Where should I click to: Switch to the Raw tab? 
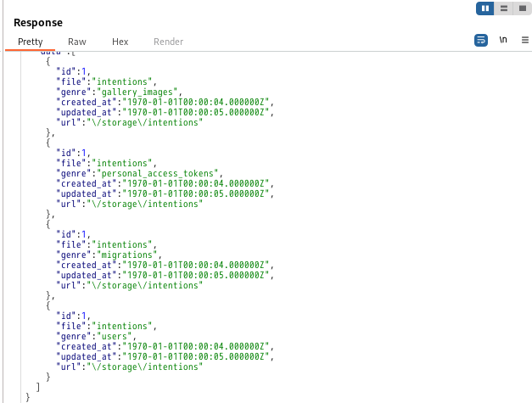(77, 42)
